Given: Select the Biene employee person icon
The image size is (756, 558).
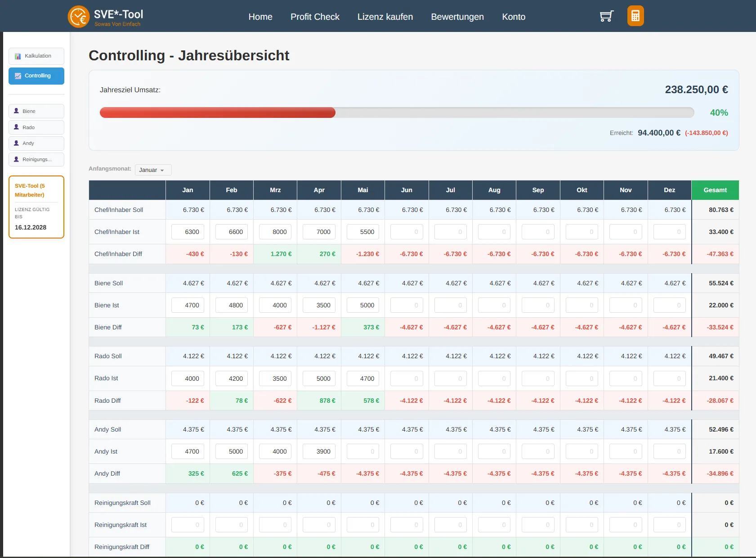Looking at the screenshot, I should coord(17,111).
